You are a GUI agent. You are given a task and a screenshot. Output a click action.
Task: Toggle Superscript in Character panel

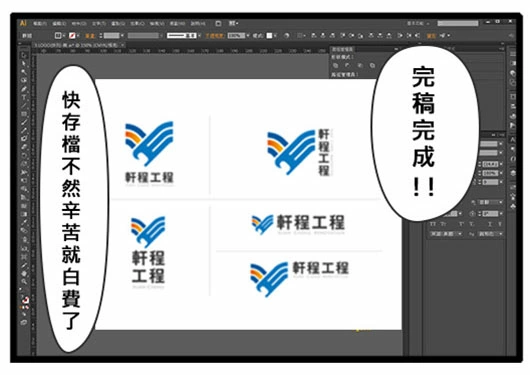coord(461,224)
